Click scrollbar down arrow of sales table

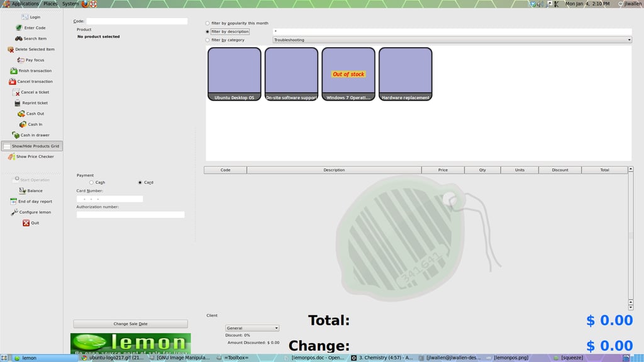[x=631, y=307]
